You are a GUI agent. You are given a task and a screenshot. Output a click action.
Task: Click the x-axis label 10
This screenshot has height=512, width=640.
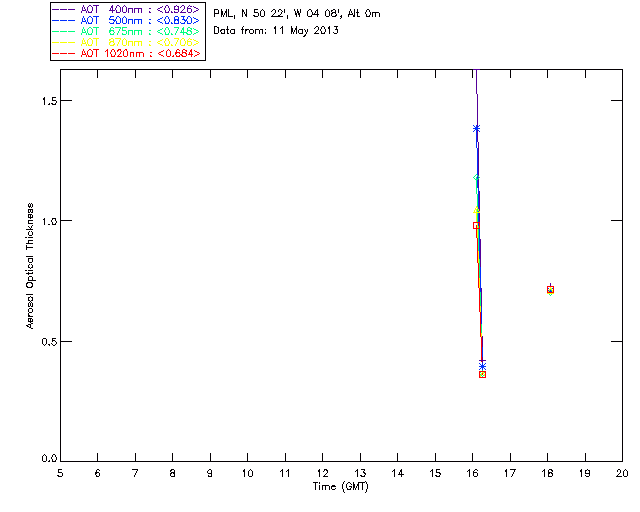(247, 473)
